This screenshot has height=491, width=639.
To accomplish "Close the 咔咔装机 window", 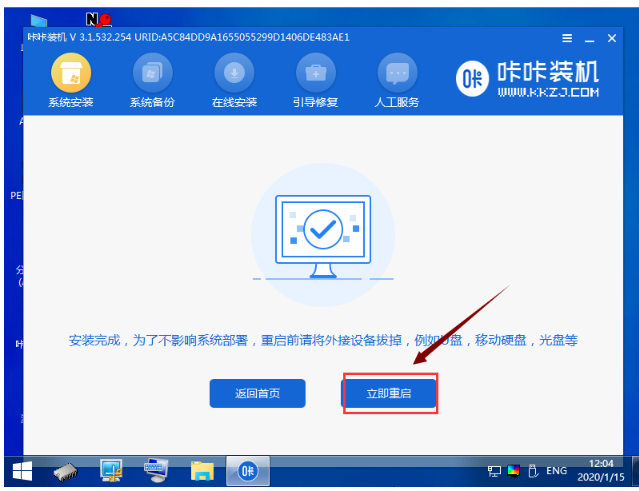I will coord(614,38).
